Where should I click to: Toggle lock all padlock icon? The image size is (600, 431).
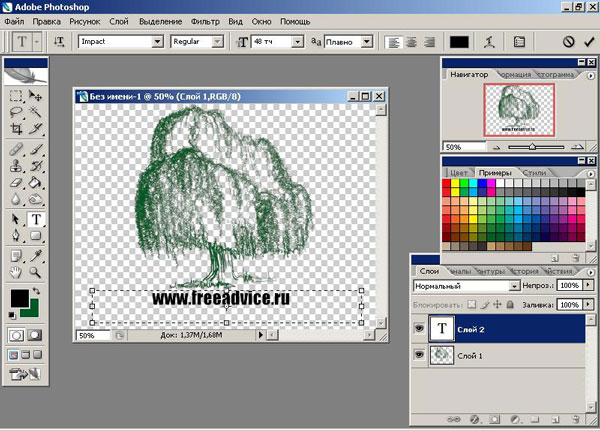[x=510, y=304]
